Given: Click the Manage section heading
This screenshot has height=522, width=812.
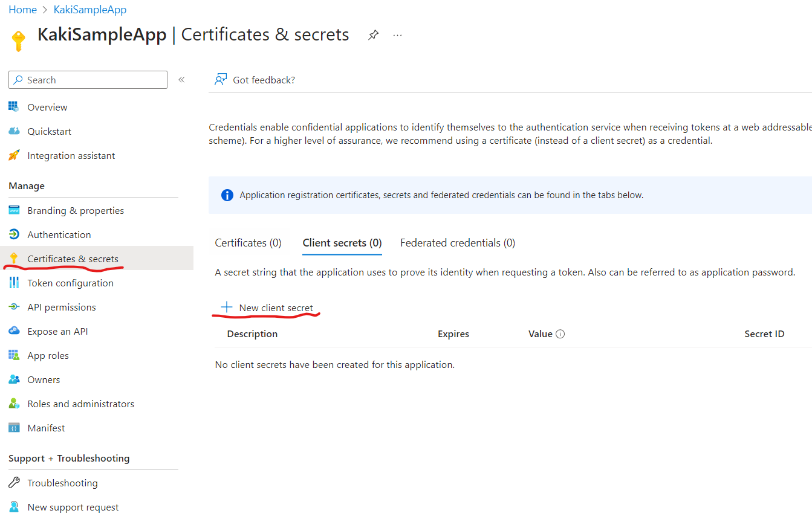Looking at the screenshot, I should point(27,186).
